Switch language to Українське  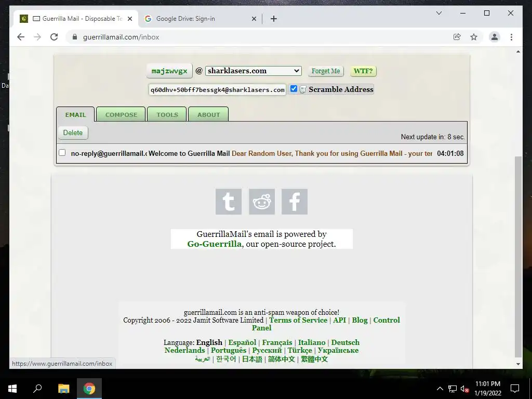pyautogui.click(x=338, y=350)
